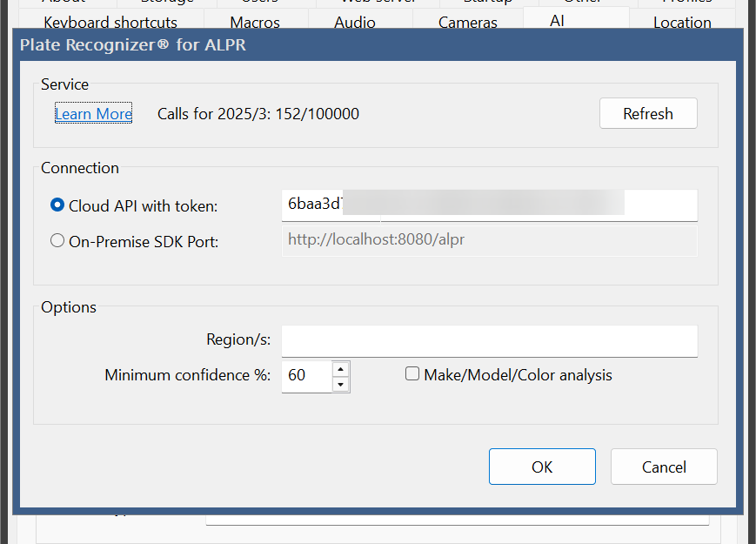
Task: Open the Learn More link
Action: point(93,114)
